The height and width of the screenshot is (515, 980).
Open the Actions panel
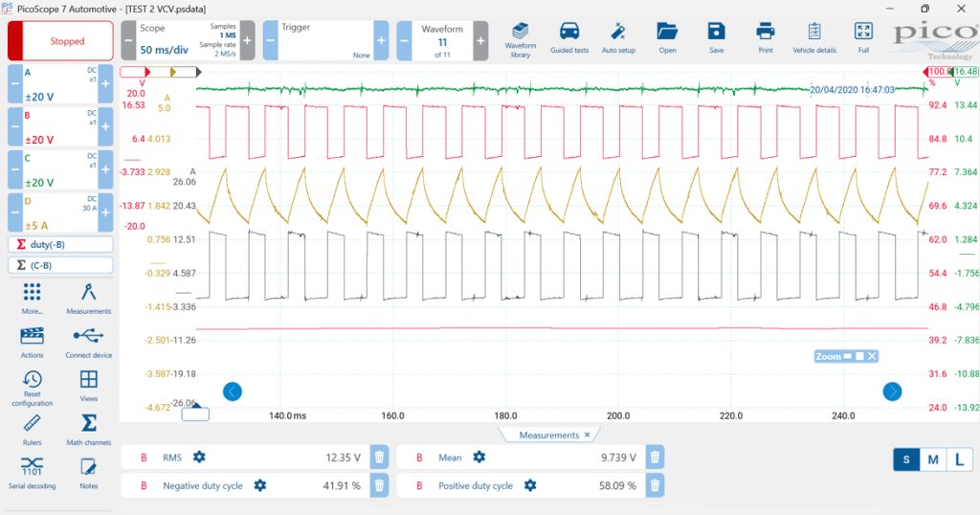32,343
